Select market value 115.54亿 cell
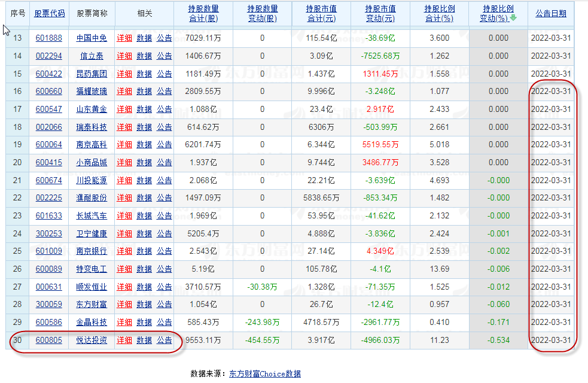Screen dimensions: 588x383 coord(321,38)
